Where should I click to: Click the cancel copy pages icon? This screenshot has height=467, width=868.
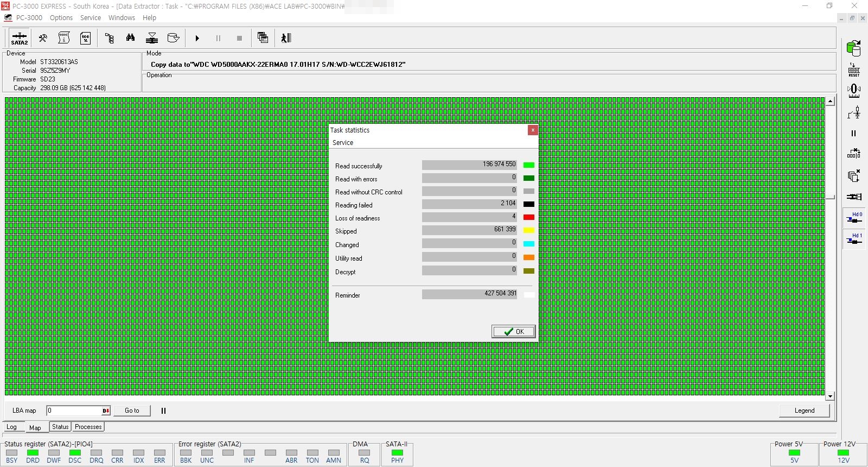(x=854, y=175)
